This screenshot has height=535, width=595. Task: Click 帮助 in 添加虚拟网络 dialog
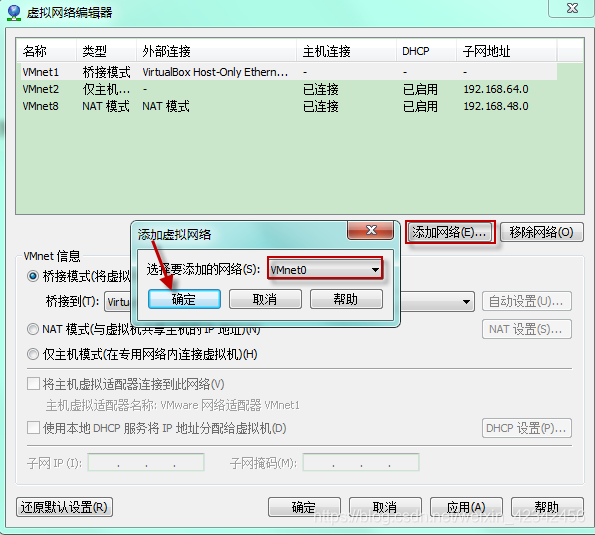pos(346,299)
